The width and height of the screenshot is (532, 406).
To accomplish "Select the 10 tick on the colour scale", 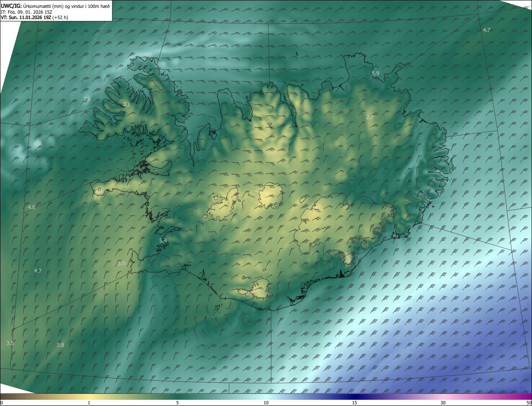I will [266, 403].
